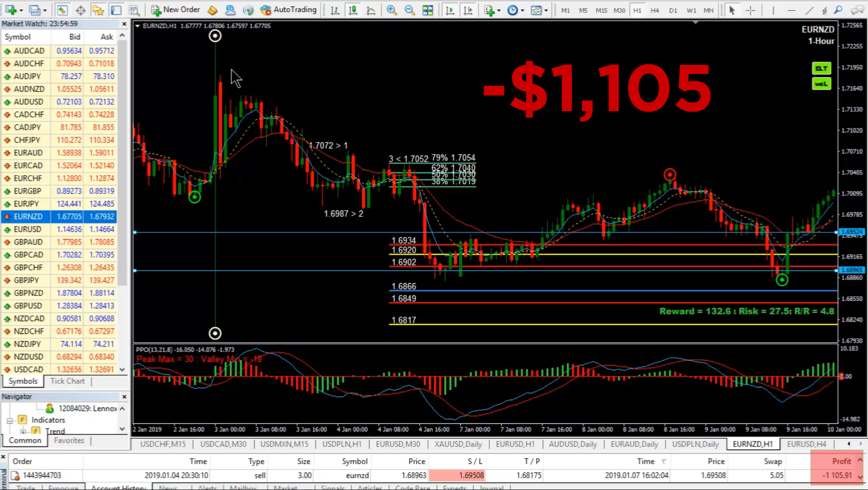The image size is (868, 490).
Task: Expand the Indicators list dropdown arrow
Action: (499, 10)
